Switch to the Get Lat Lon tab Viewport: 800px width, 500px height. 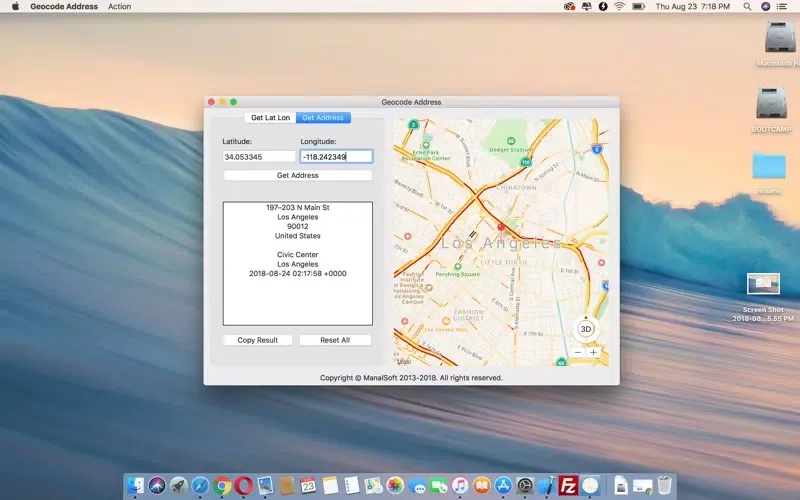pos(270,118)
